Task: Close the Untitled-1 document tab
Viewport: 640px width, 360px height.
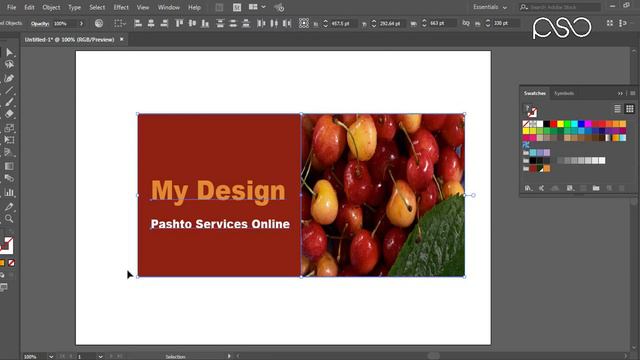Action: (x=121, y=39)
